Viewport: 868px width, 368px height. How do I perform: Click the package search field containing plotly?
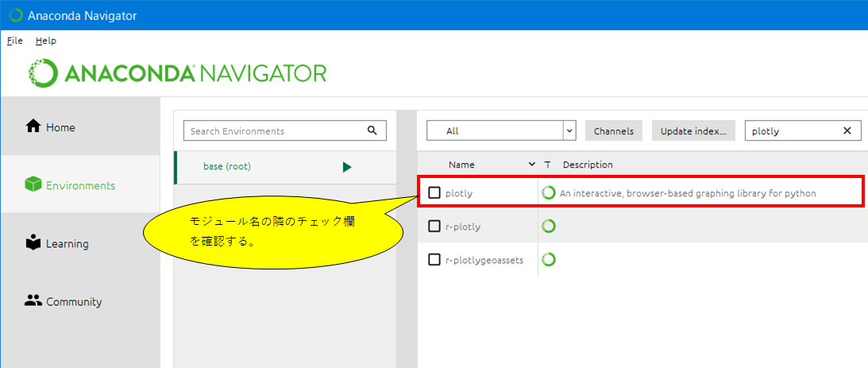[803, 131]
